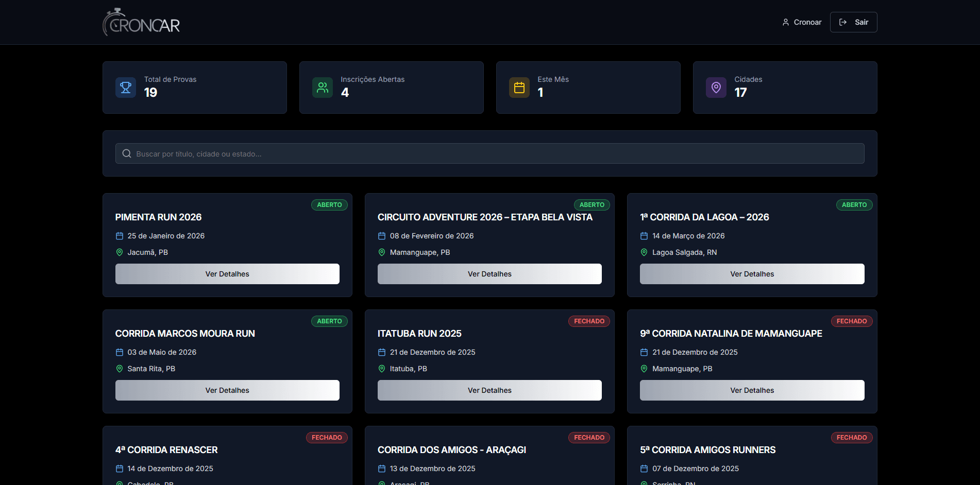Click the user icon beside Cronoar
Image resolution: width=980 pixels, height=485 pixels.
(786, 22)
